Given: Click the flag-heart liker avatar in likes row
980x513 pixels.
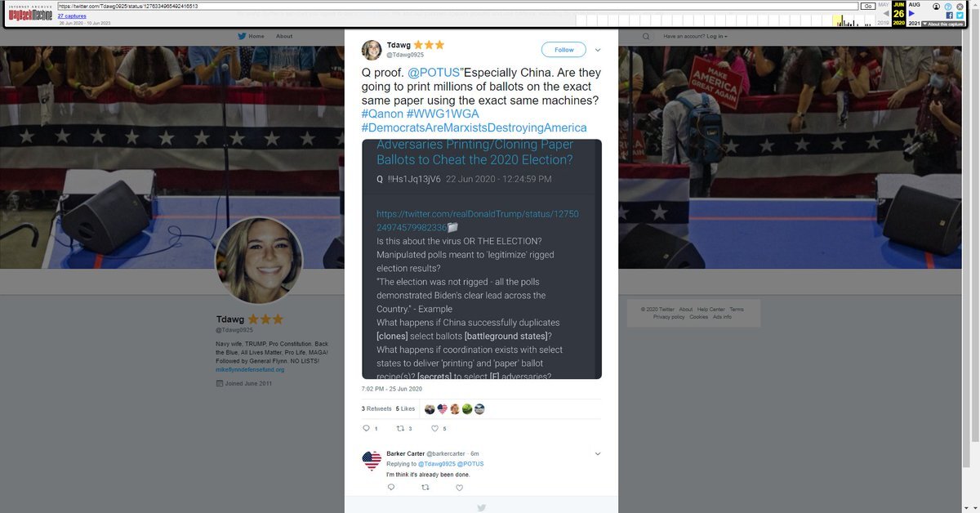Looking at the screenshot, I should [442, 409].
